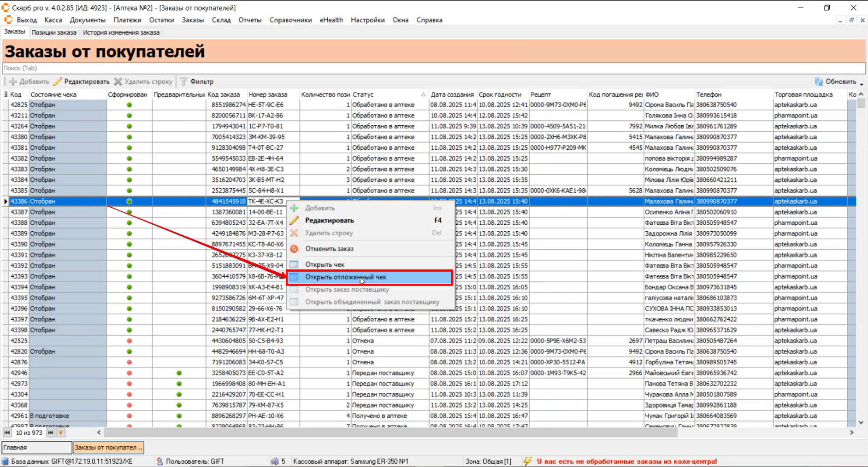Click the horizontal scrollbar right arrow
This screenshot has width=868, height=467.
pyautogui.click(x=851, y=432)
